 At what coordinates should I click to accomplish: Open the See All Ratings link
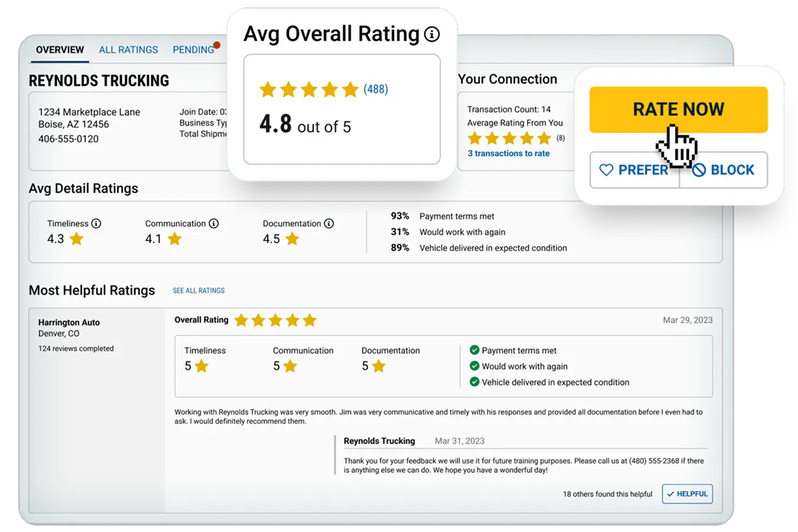(x=198, y=291)
